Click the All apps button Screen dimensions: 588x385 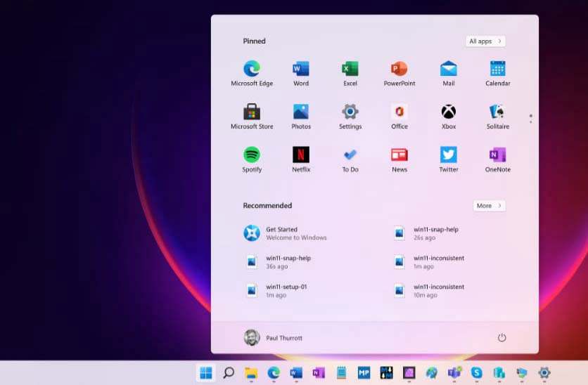(485, 41)
